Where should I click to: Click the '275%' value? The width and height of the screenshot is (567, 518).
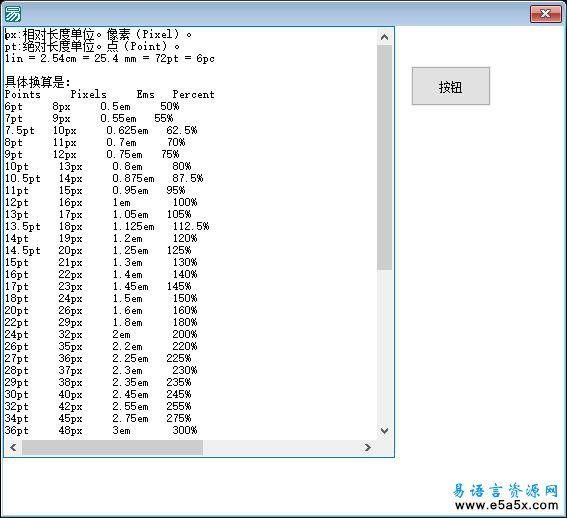point(179,418)
